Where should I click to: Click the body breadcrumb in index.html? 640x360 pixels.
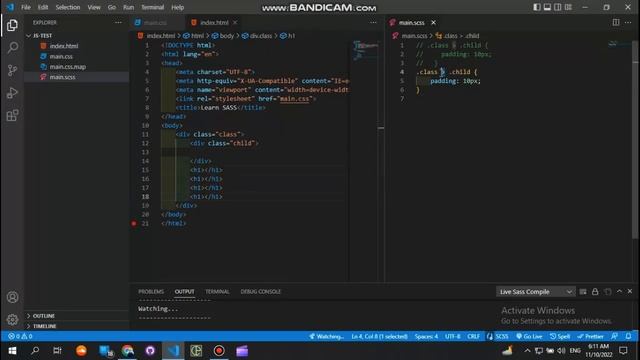223,36
